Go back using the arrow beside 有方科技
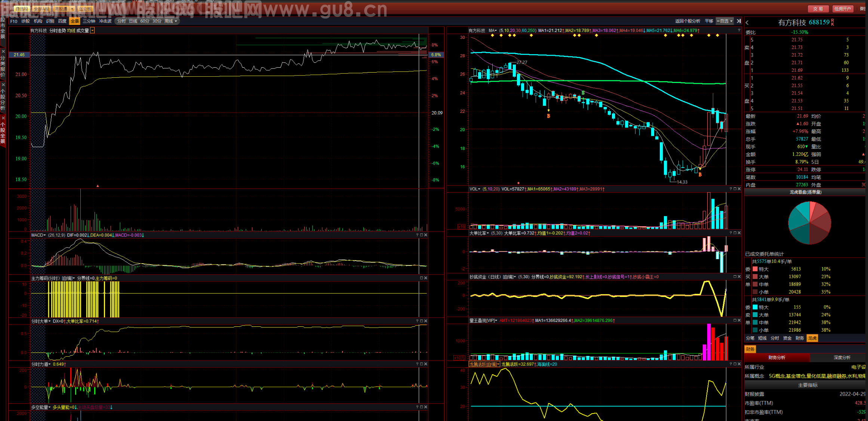The width and height of the screenshot is (868, 421). tap(747, 23)
